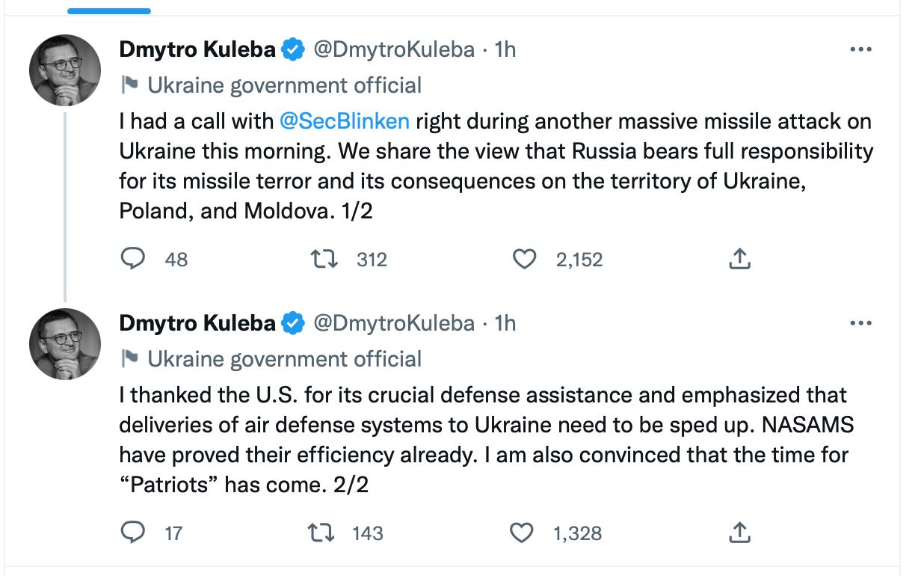Open Dmytro Kuleba's name on first tweet
Viewport: 924px width, 576px height.
[x=197, y=50]
